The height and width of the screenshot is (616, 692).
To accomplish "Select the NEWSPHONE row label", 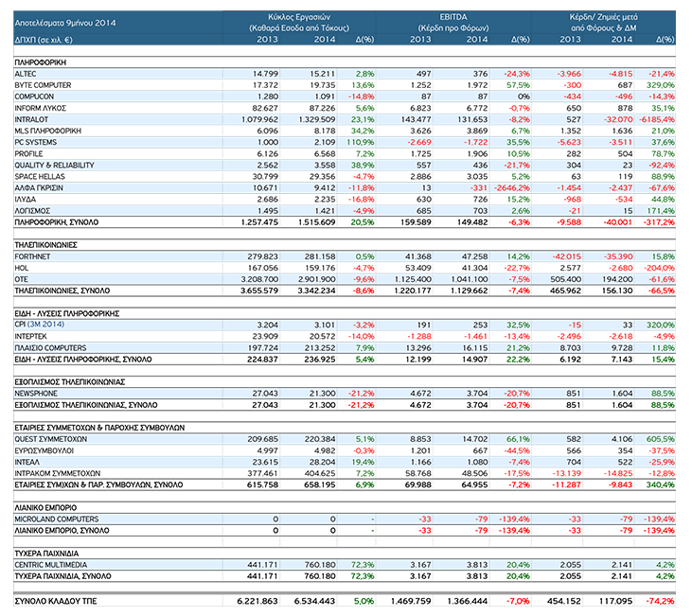I will pyautogui.click(x=36, y=394).
